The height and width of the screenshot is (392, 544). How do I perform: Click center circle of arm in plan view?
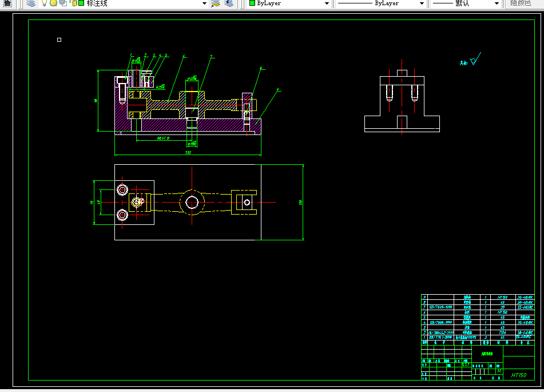click(x=192, y=203)
